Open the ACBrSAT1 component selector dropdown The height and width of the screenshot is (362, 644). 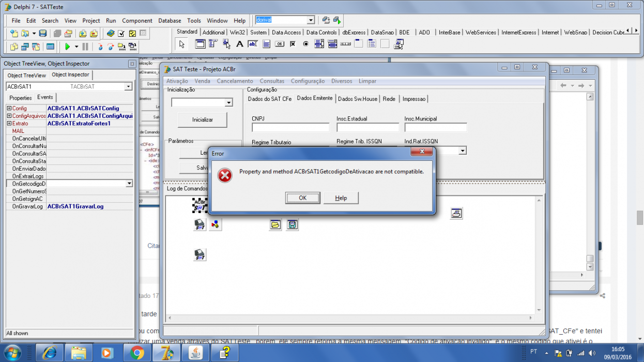point(129,87)
